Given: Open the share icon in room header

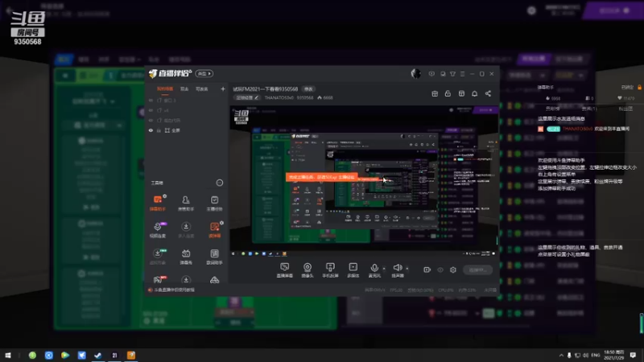Looking at the screenshot, I should pyautogui.click(x=488, y=93).
